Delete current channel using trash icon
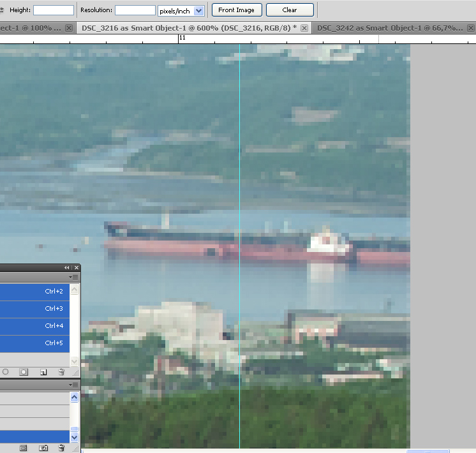Screen dimensions: 476x453 (x=61, y=371)
